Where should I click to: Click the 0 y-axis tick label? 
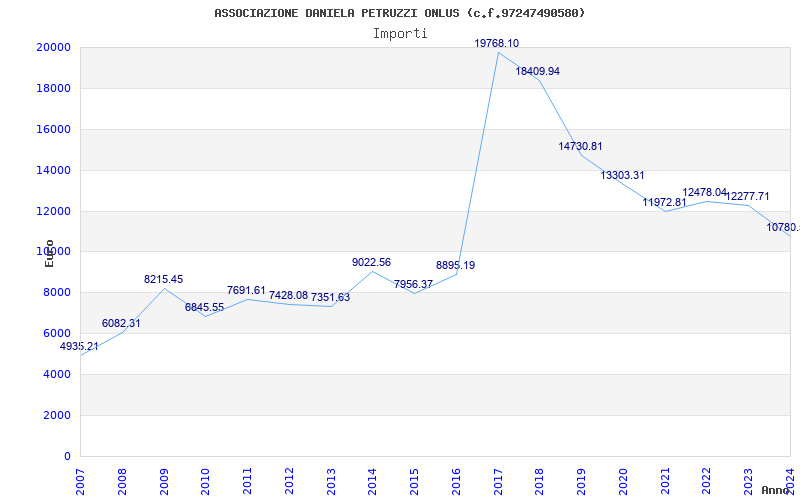pyautogui.click(x=67, y=456)
